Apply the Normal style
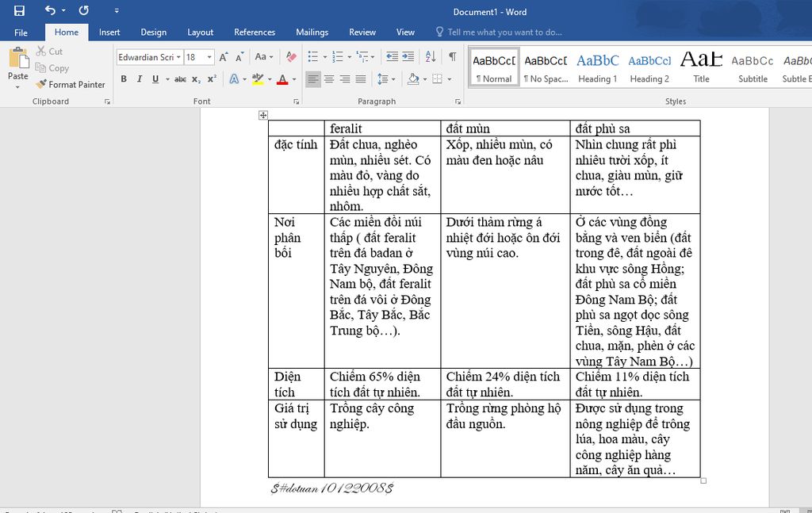Screen dimensions: 812x513 (x=493, y=67)
